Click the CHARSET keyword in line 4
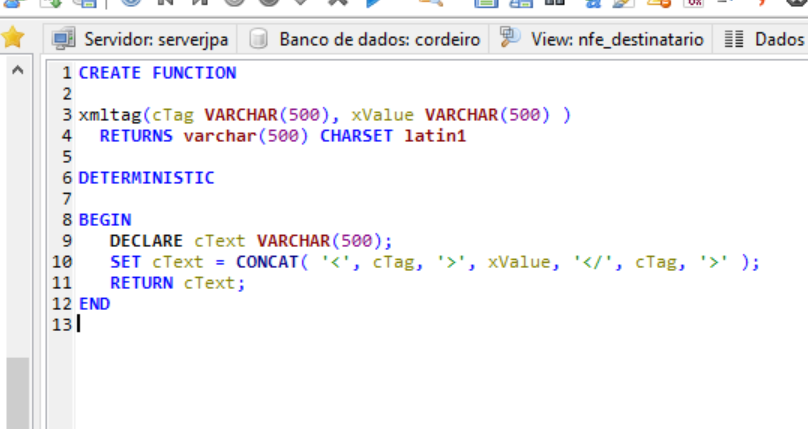808x429 pixels. [x=356, y=136]
